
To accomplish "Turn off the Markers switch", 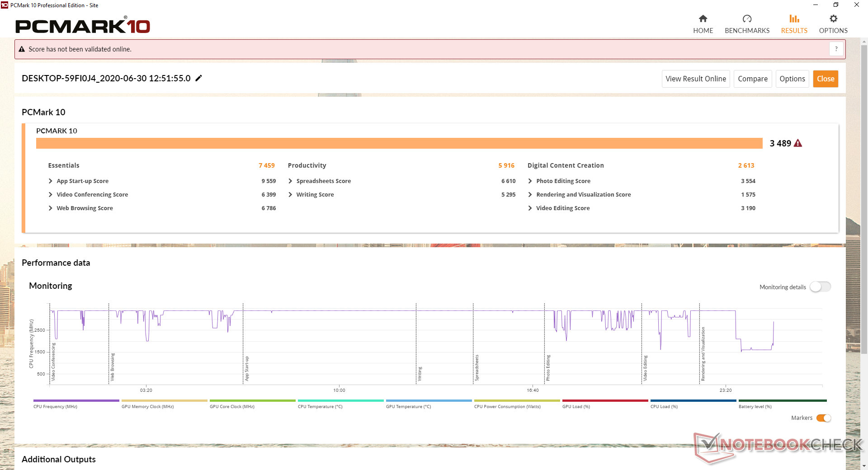I will pos(824,418).
